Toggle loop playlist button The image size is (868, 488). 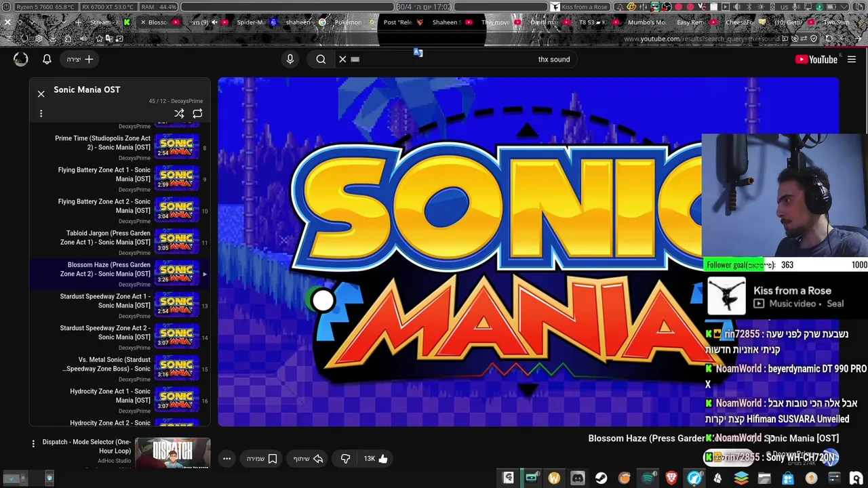tap(197, 114)
